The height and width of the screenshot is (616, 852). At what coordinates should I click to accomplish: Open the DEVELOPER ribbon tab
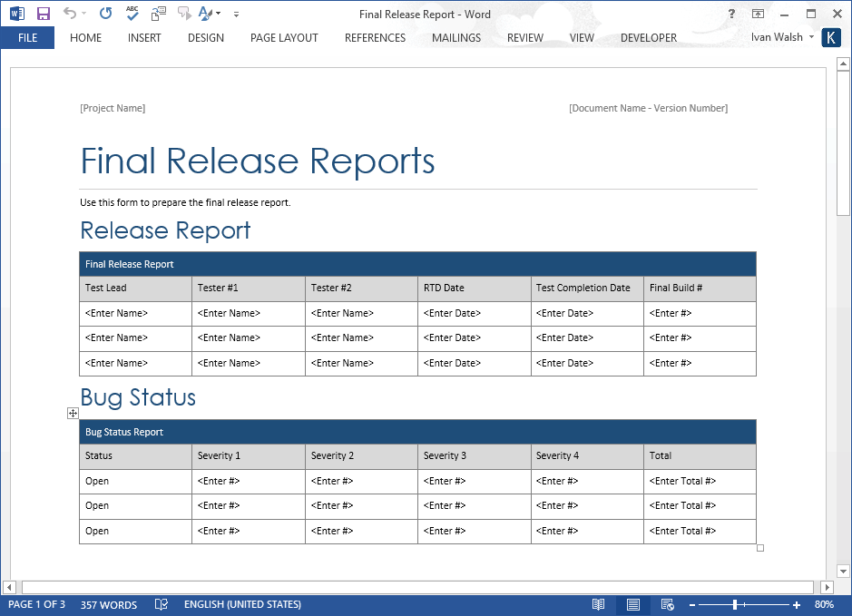click(649, 37)
